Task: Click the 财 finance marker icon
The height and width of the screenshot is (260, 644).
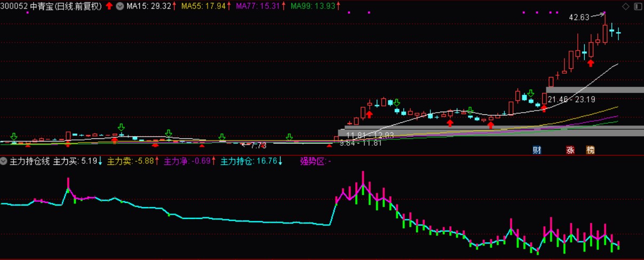Action: point(537,150)
